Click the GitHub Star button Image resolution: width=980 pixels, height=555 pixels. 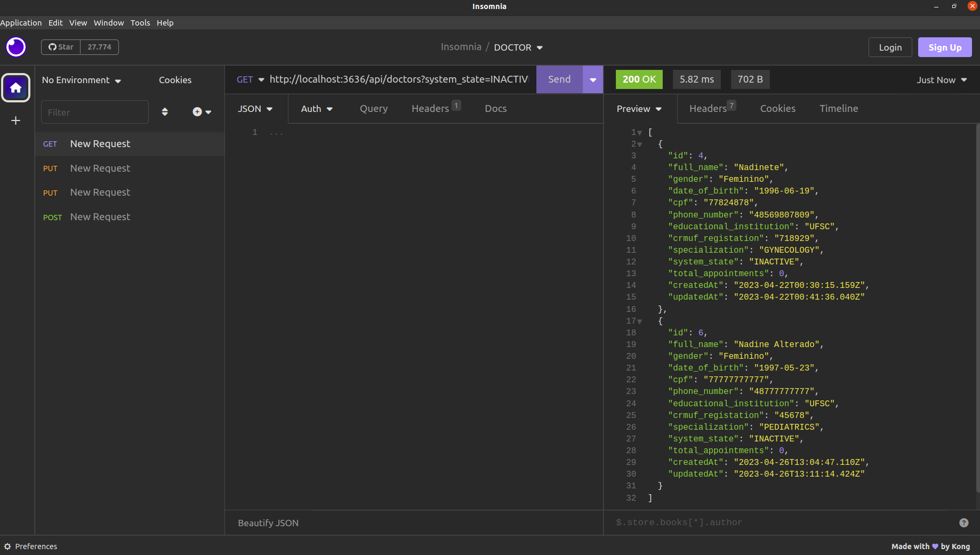[x=61, y=47]
